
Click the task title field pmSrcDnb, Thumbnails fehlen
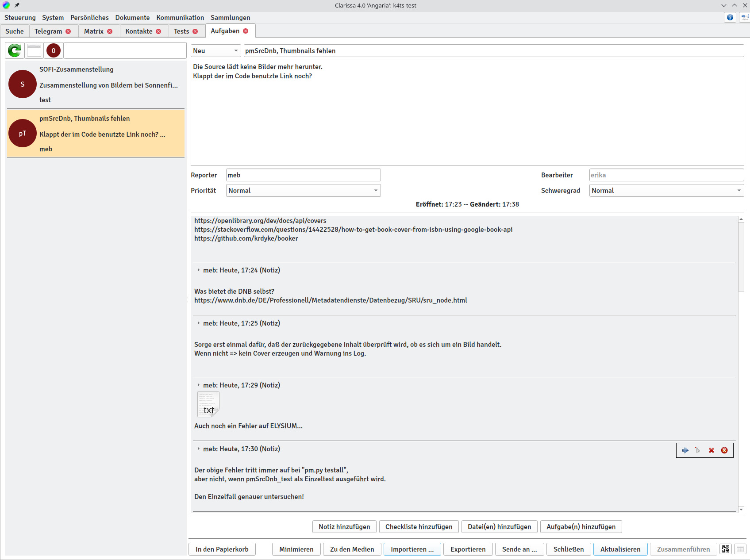tap(494, 51)
